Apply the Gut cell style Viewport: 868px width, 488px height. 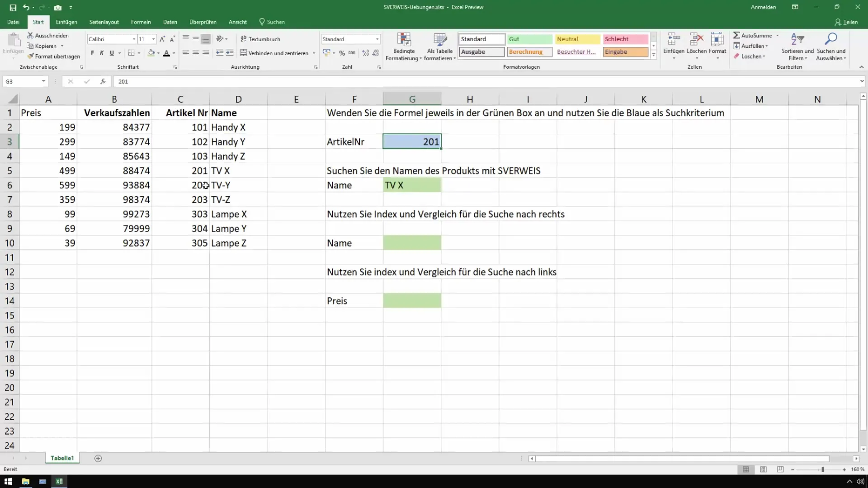tap(530, 39)
